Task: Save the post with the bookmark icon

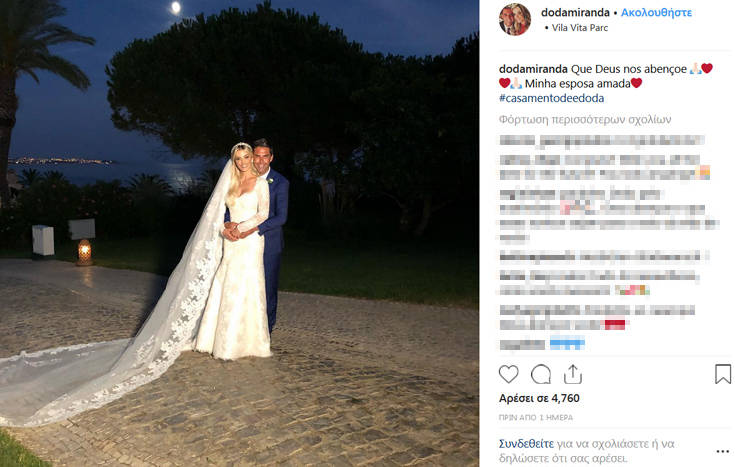Action: [x=723, y=374]
